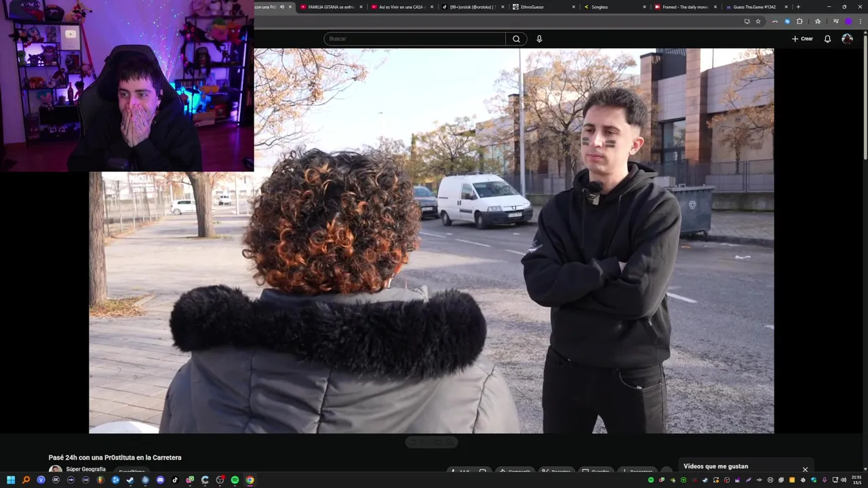Viewport: 868px width, 488px height.
Task: Open the YouTube Crear menu
Action: point(802,39)
